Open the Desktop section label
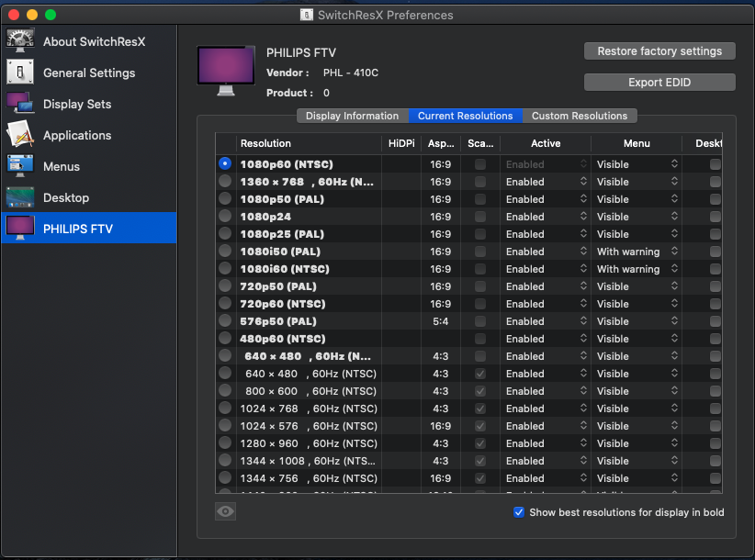Viewport: 755px width, 560px height. click(66, 197)
